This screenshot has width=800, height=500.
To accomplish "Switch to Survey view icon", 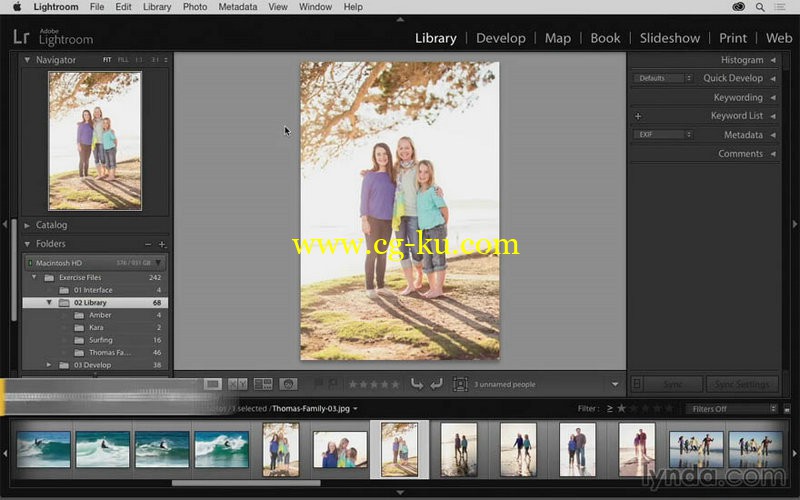I will point(263,384).
